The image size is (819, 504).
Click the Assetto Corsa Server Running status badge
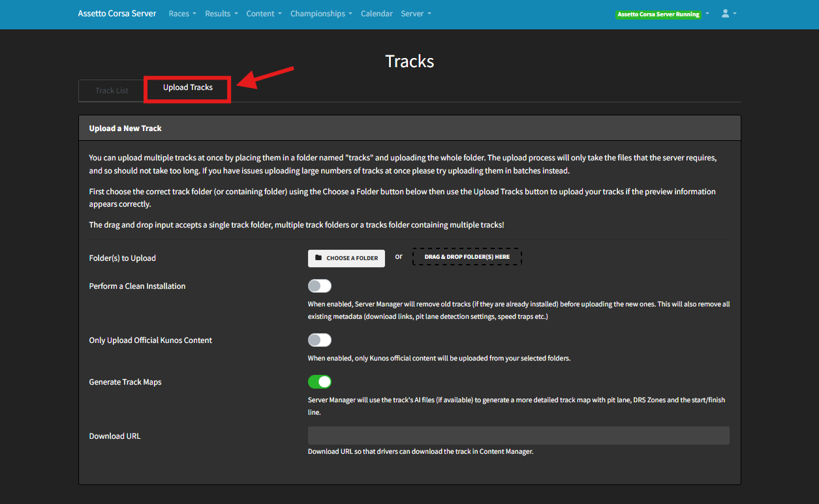click(x=658, y=14)
